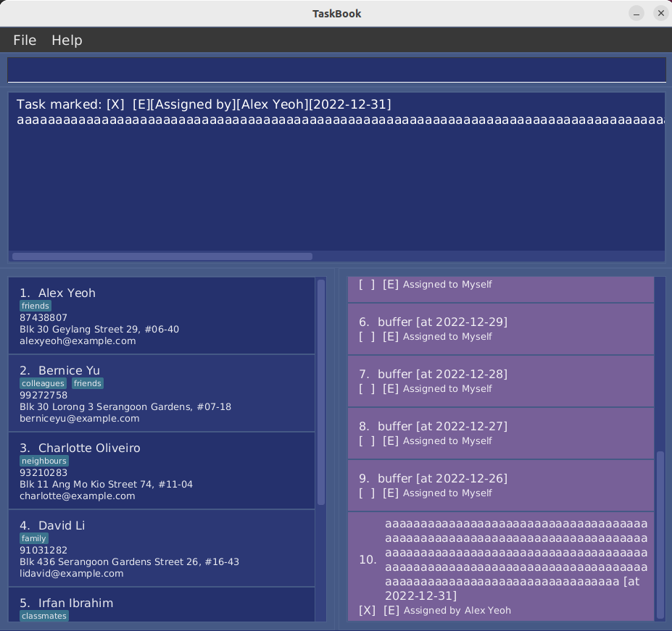Image resolution: width=672 pixels, height=631 pixels.
Task: Click the neighbours tag under Charlotte Oliveiro
Action: 44,461
